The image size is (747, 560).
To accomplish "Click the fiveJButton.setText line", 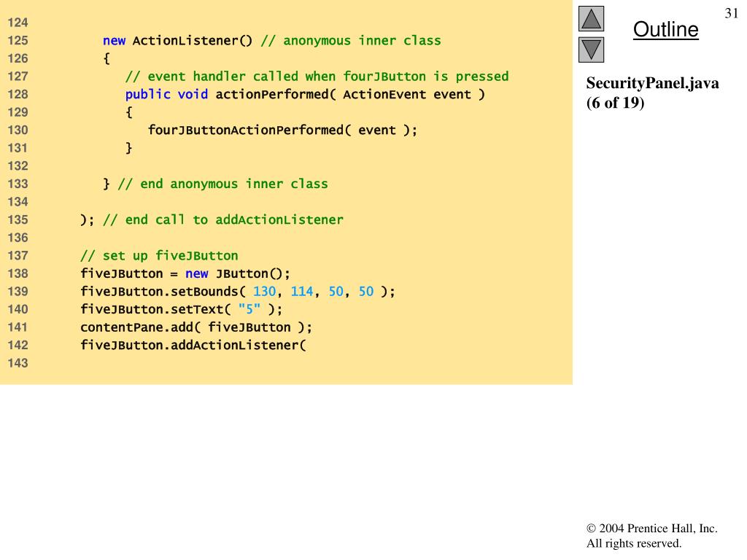I will (x=181, y=309).
